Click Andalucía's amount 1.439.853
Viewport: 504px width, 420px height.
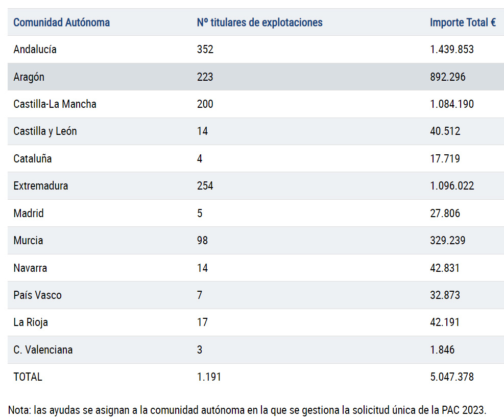click(x=451, y=50)
